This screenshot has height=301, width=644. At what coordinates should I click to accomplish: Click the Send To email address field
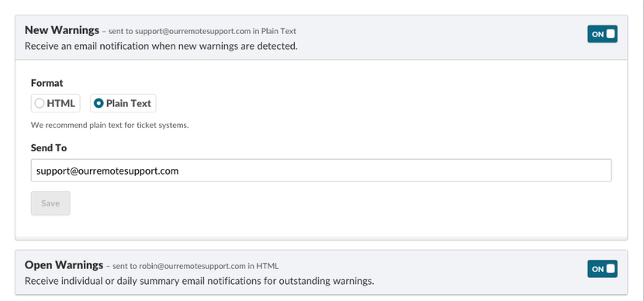(x=321, y=171)
